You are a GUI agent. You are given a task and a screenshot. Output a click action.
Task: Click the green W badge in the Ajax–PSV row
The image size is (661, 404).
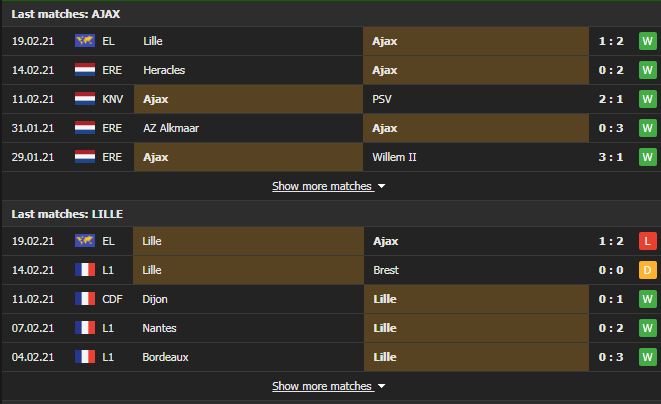[x=648, y=99]
